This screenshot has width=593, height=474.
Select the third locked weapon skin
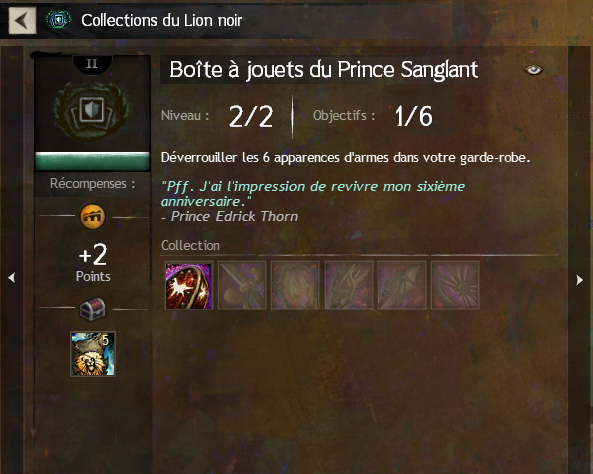pos(295,286)
